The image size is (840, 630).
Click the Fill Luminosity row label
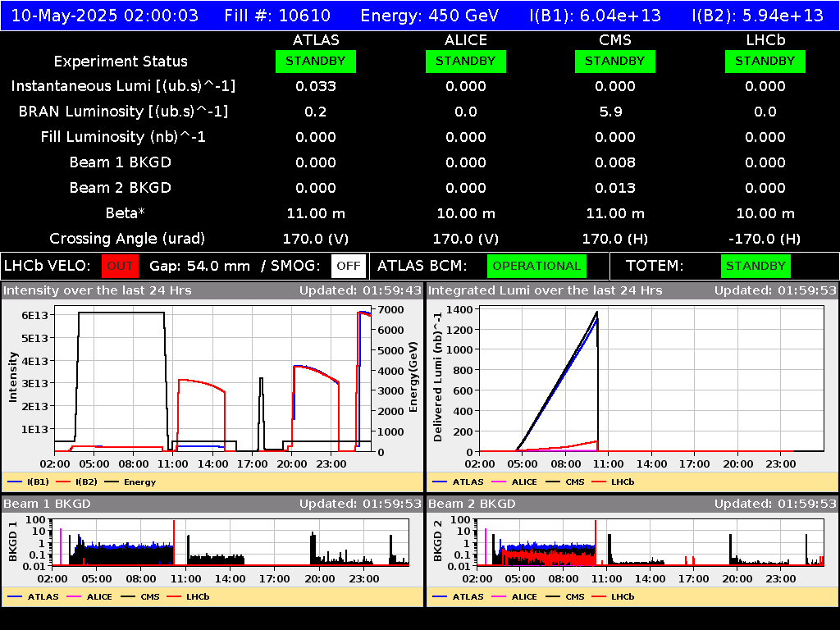coord(123,137)
